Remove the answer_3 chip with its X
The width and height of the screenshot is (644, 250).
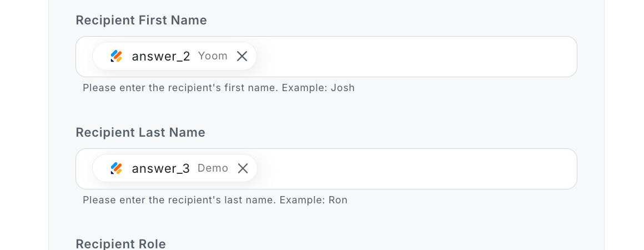click(243, 168)
